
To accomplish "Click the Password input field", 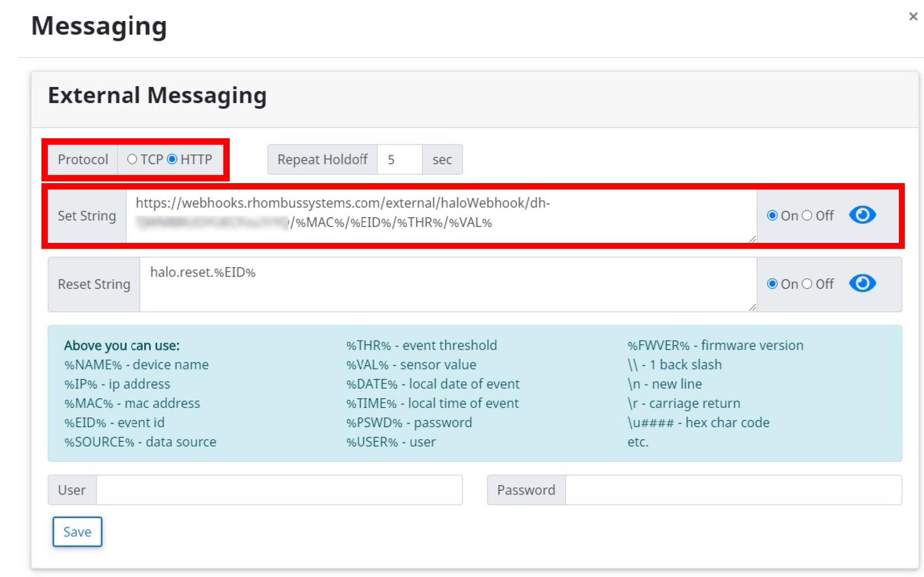I will (733, 490).
